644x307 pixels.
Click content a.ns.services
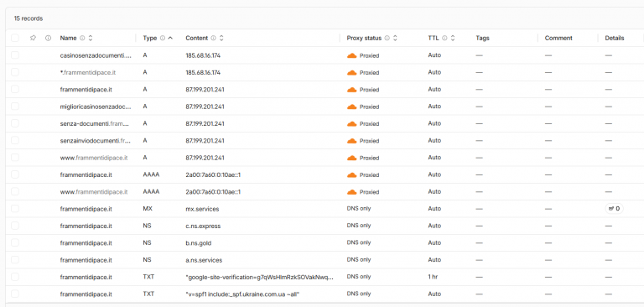(204, 260)
